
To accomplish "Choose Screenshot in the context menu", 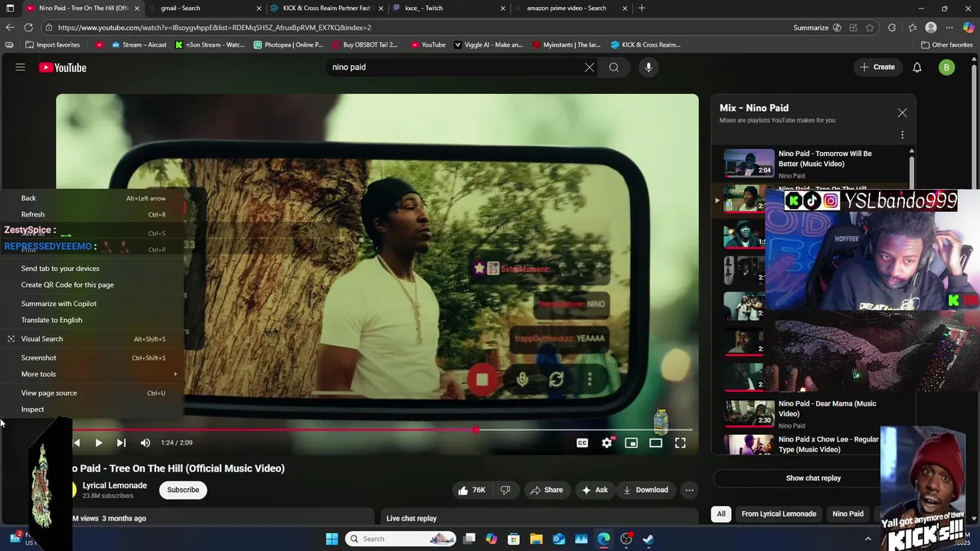I will (92, 358).
